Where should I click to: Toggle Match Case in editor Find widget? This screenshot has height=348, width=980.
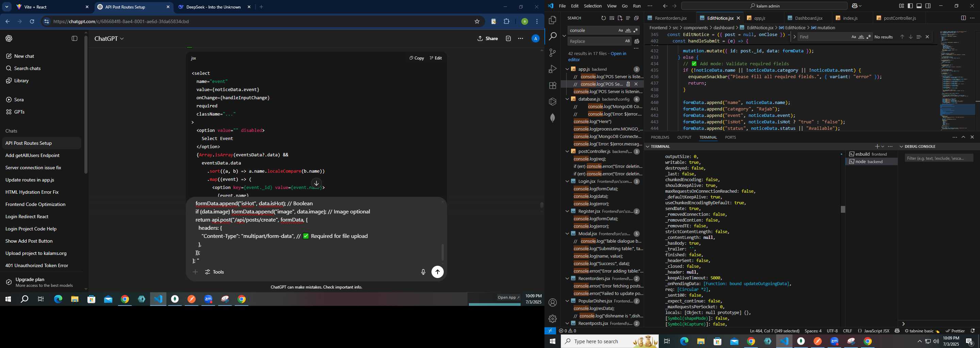click(853, 37)
